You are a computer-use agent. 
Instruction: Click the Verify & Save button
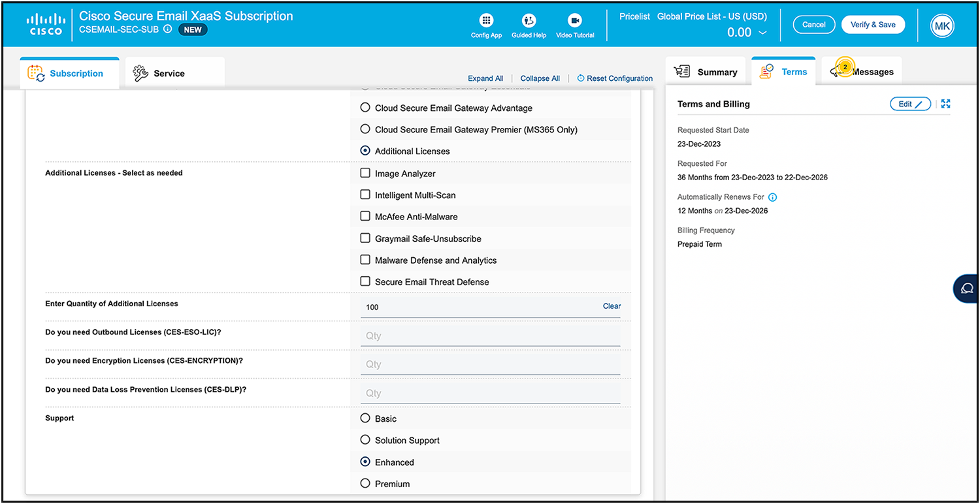pos(873,24)
